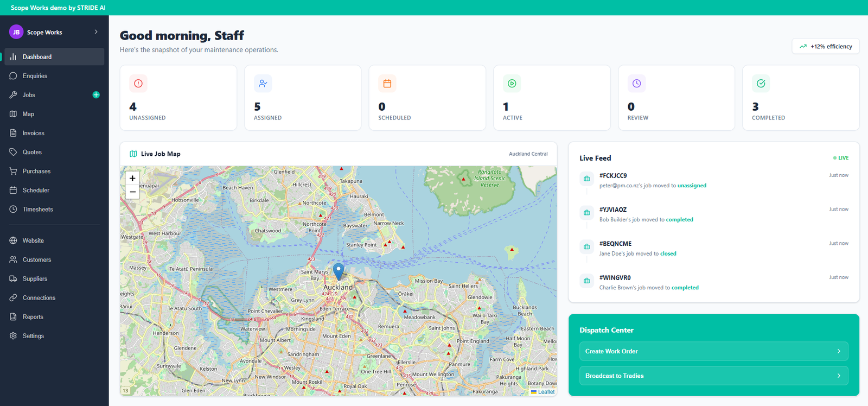Open the Unassigned jobs card
The image size is (868, 406).
[x=178, y=98]
